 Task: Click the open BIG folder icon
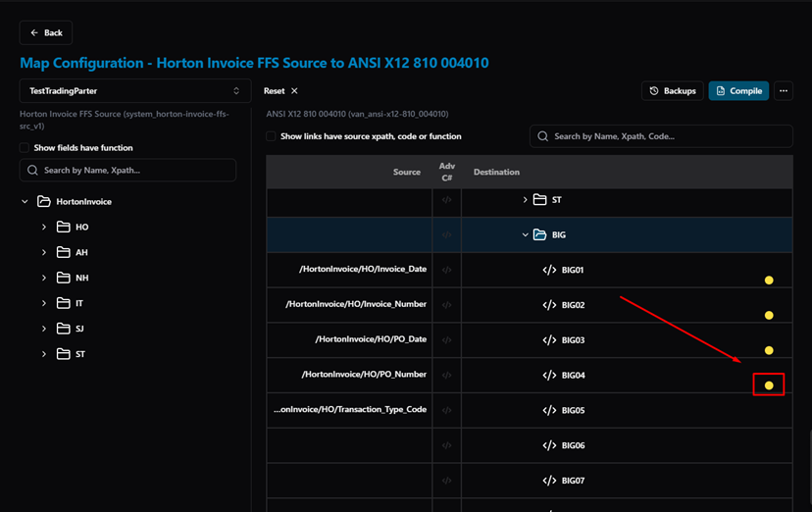point(539,234)
